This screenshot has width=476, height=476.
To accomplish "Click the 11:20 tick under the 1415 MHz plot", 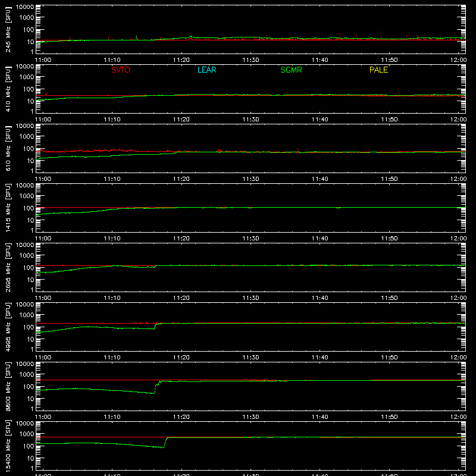I will tap(181, 239).
